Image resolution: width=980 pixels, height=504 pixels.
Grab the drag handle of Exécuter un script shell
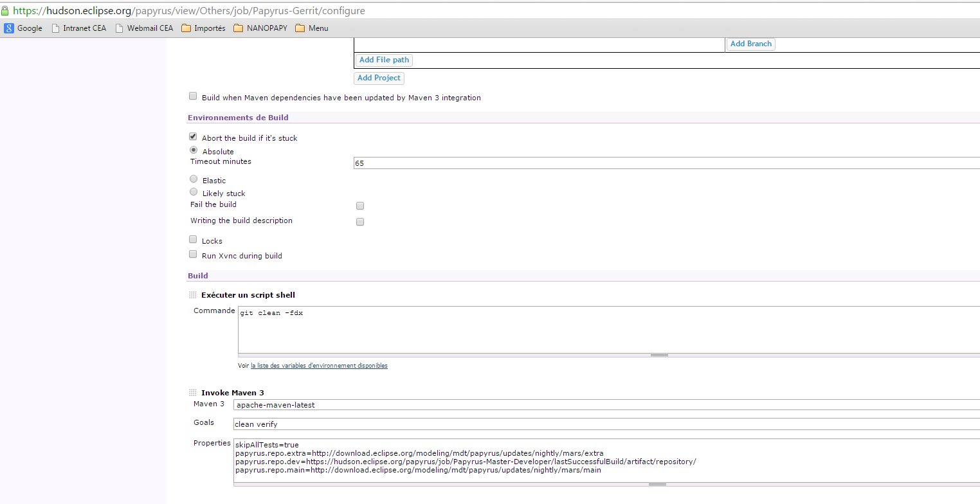pyautogui.click(x=192, y=295)
